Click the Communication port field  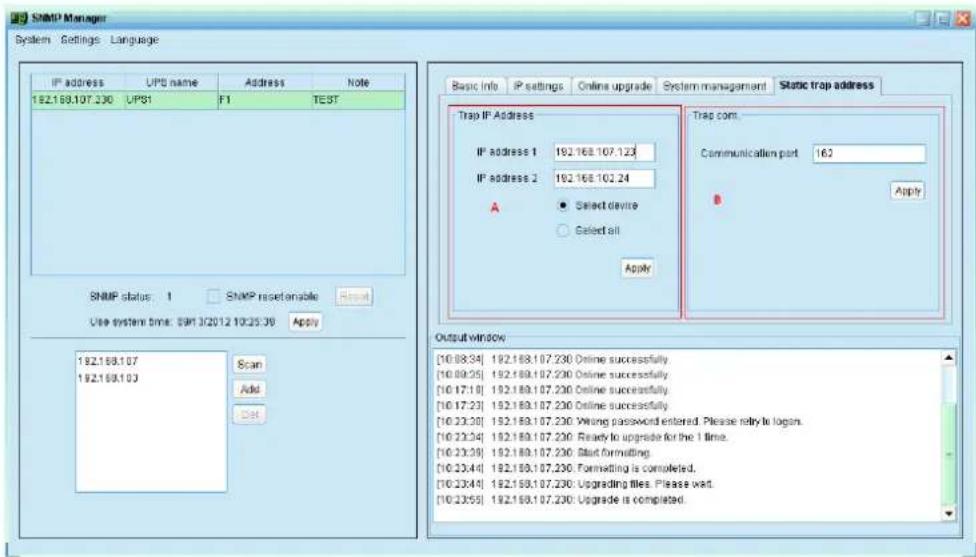(869, 154)
